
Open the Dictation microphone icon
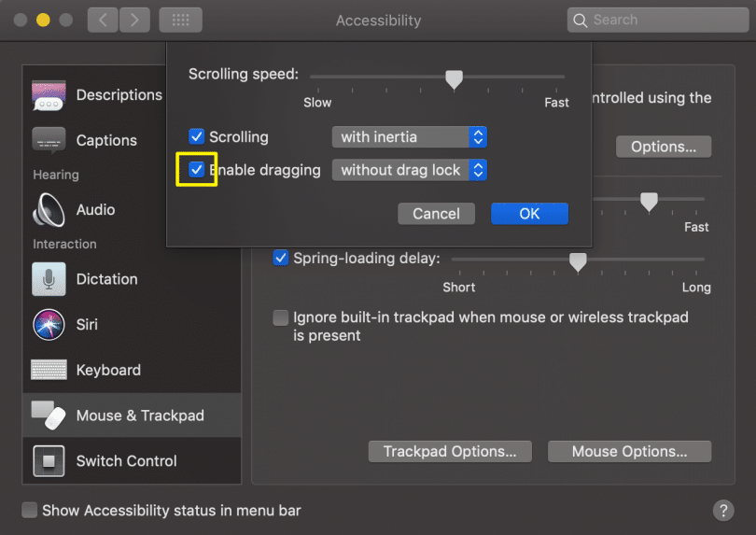49,279
